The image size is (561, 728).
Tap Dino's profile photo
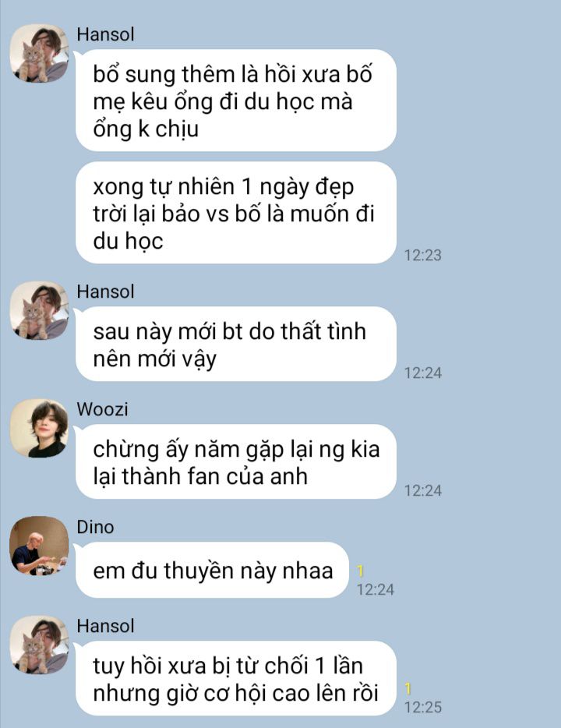pyautogui.click(x=40, y=546)
